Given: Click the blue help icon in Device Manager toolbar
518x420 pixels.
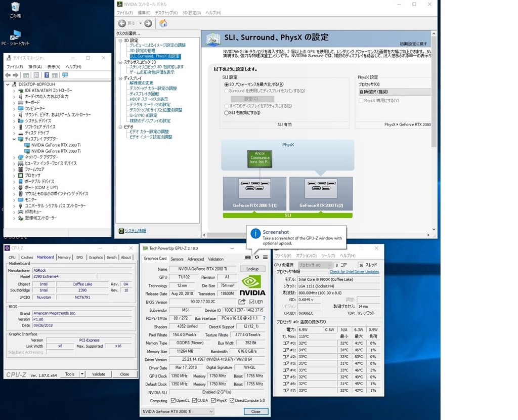Looking at the screenshot, I should coord(47,75).
